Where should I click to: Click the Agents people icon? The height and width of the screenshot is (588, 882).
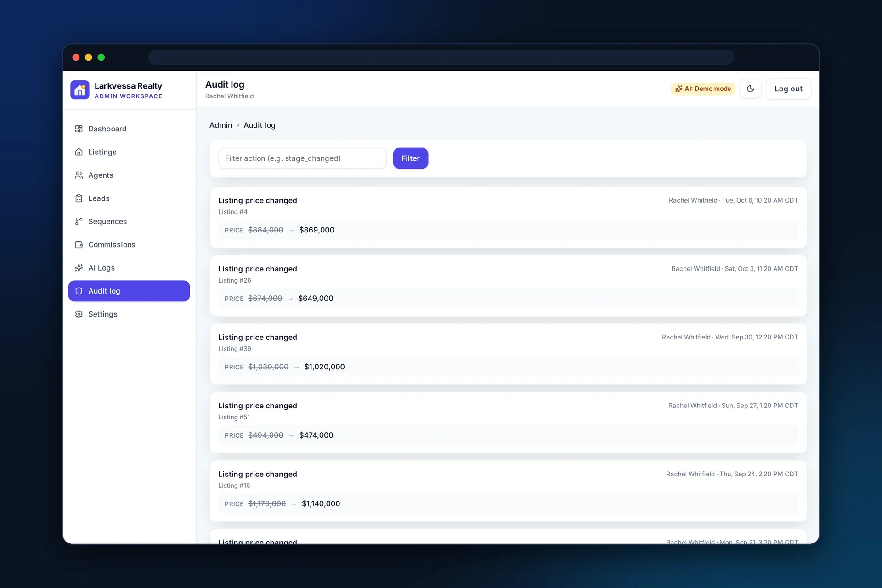[79, 175]
